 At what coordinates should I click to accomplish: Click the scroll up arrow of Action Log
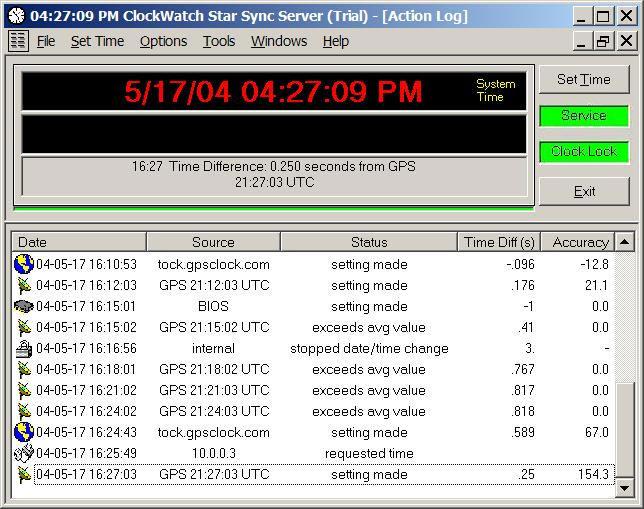624,242
